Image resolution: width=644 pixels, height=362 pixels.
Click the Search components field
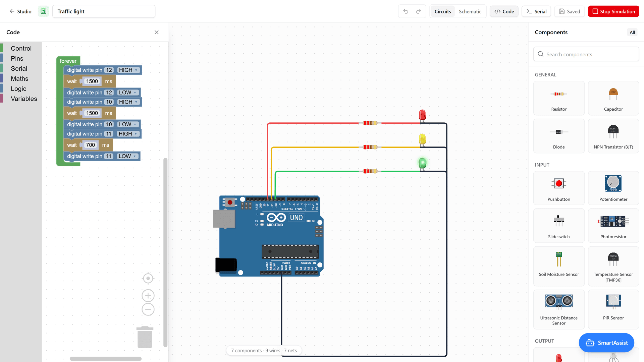tap(586, 54)
